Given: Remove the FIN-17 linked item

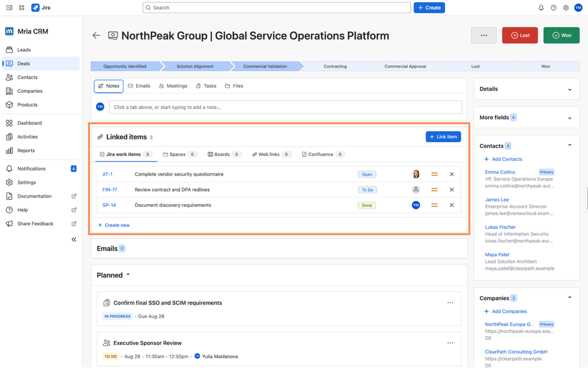Looking at the screenshot, I should pyautogui.click(x=451, y=190).
